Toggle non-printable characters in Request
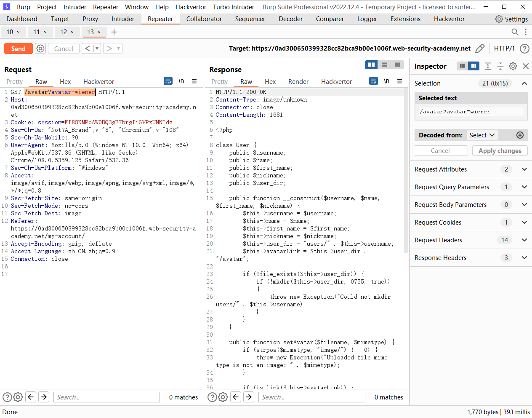Image resolution: width=532 pixels, height=418 pixels. point(181,81)
